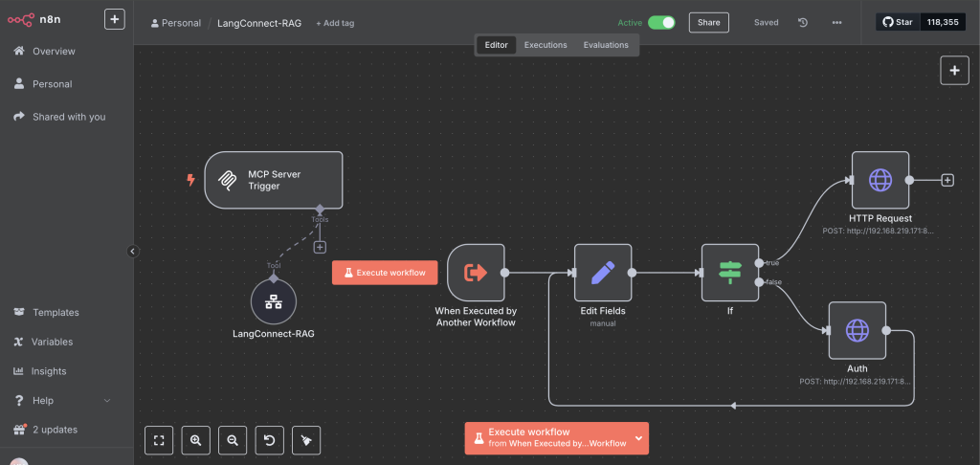
Task: Click Personal breadcrumb in header
Action: click(x=176, y=23)
